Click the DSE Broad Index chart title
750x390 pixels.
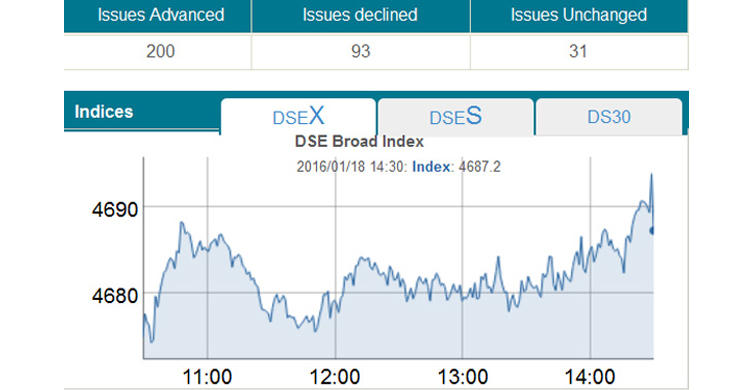(359, 142)
